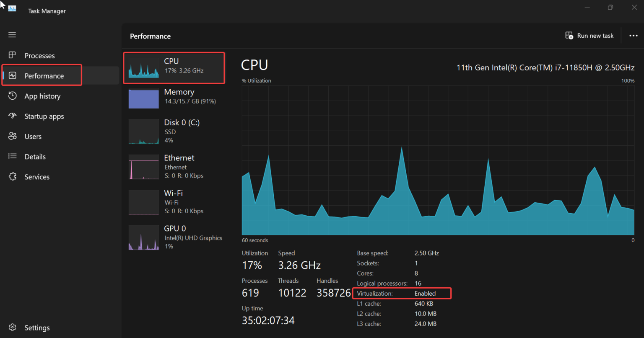This screenshot has height=338, width=644.
Task: Click the Startup apps gauge icon
Action: click(12, 116)
